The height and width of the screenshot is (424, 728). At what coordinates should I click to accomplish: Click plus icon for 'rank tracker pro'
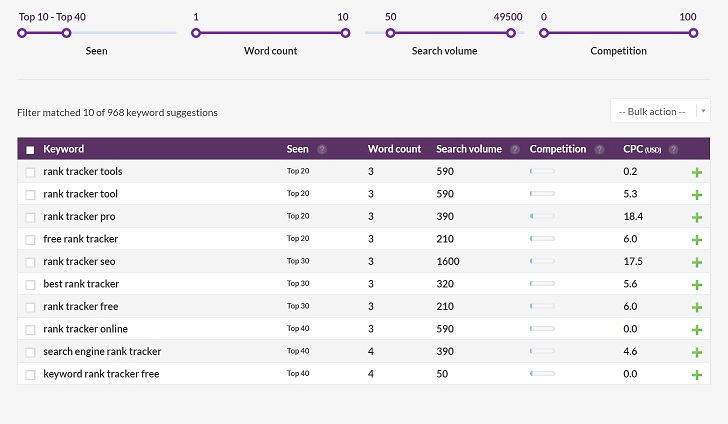point(696,217)
